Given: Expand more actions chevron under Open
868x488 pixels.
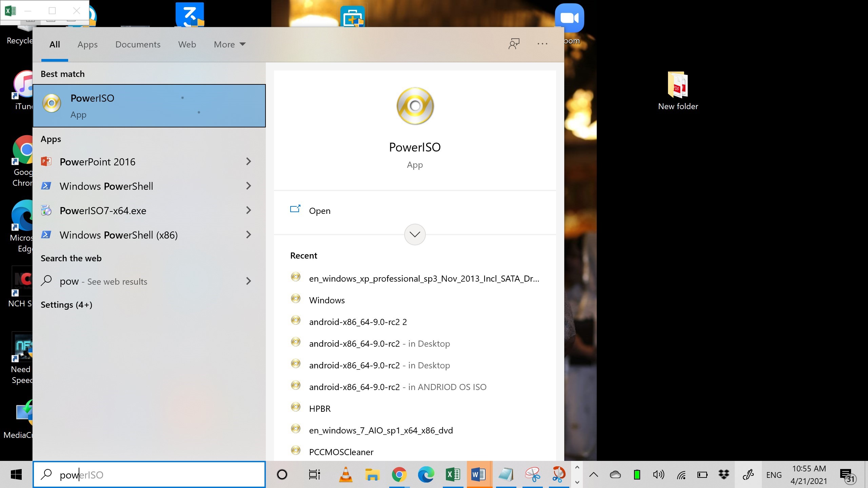Looking at the screenshot, I should pyautogui.click(x=415, y=234).
